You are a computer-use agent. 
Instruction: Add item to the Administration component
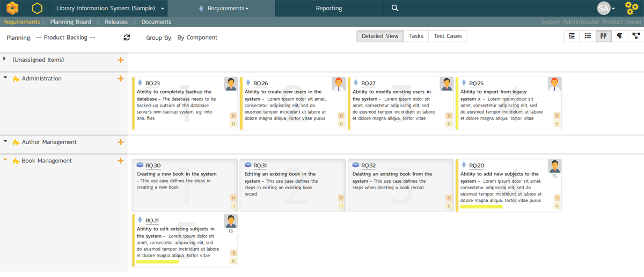pyautogui.click(x=121, y=79)
